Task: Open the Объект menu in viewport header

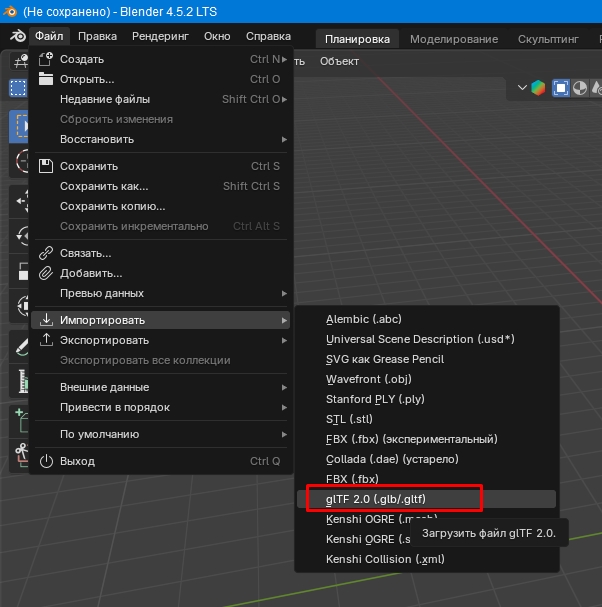Action: tap(339, 61)
